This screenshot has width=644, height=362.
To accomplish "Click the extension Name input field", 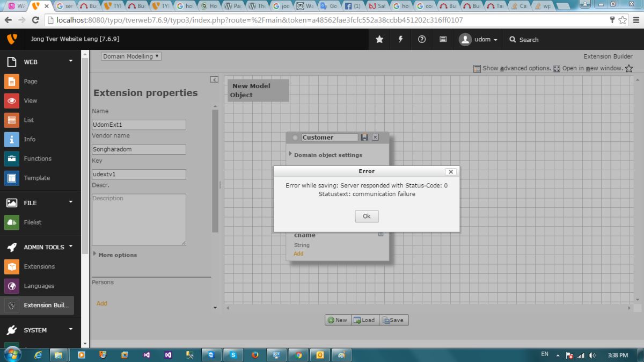I will (139, 125).
